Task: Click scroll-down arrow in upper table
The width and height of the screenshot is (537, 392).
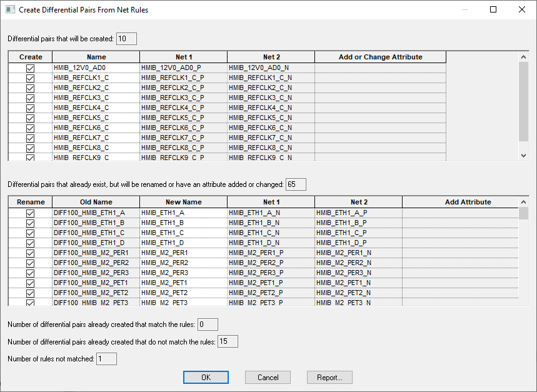Action: [524, 156]
